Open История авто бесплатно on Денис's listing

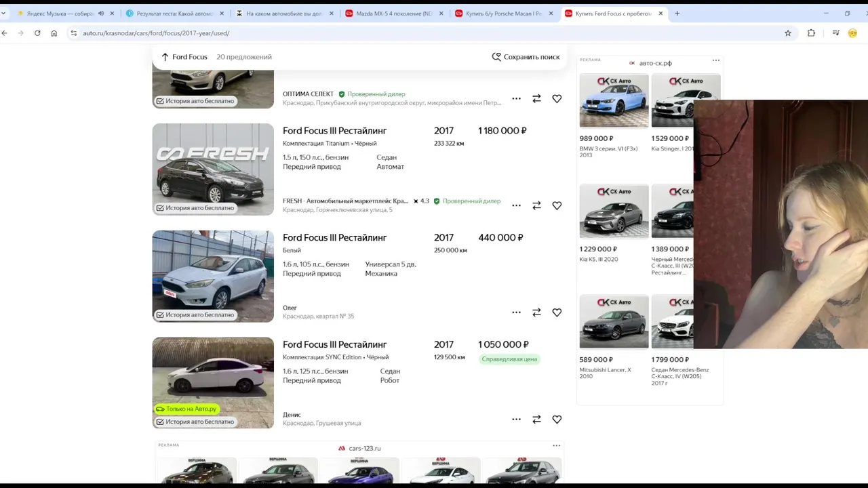[x=195, y=422]
